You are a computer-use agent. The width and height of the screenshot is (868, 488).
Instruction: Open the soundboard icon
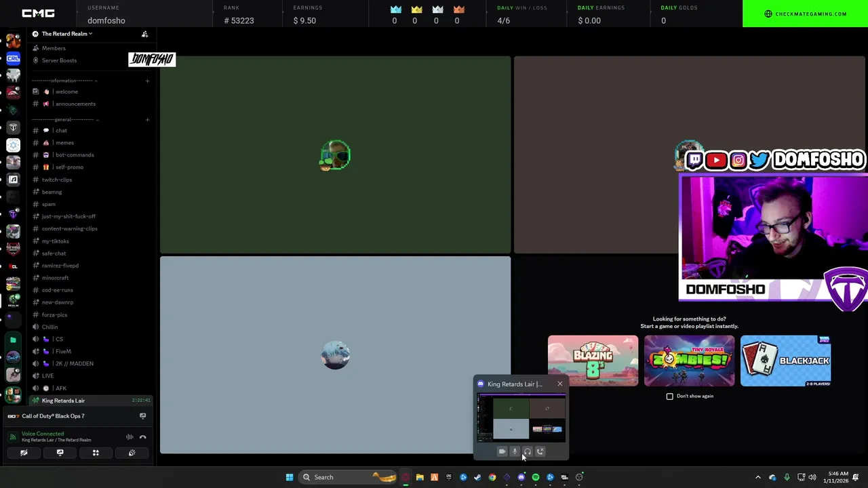[x=132, y=453]
